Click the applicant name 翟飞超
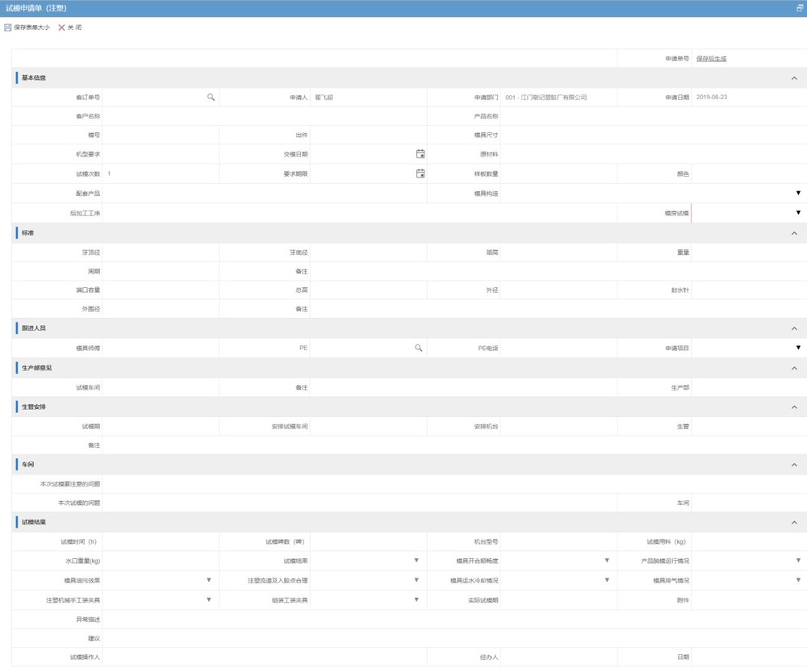The image size is (807, 672). coord(324,98)
